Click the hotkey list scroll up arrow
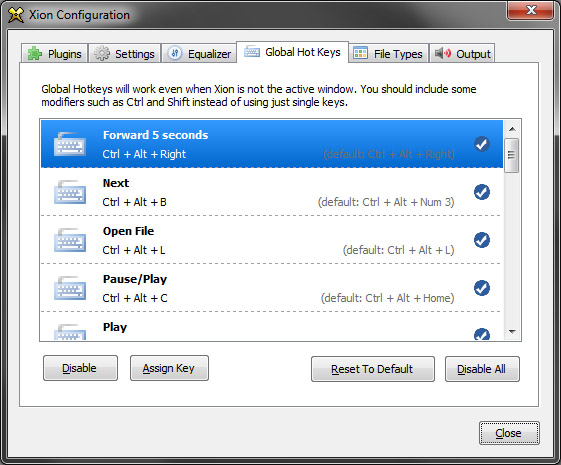This screenshot has height=465, width=561. tap(512, 129)
